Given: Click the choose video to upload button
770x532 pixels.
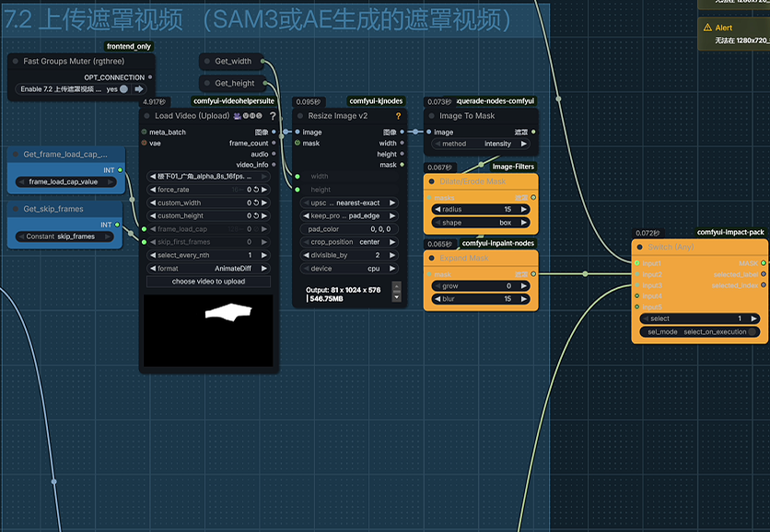Looking at the screenshot, I should 209,281.
